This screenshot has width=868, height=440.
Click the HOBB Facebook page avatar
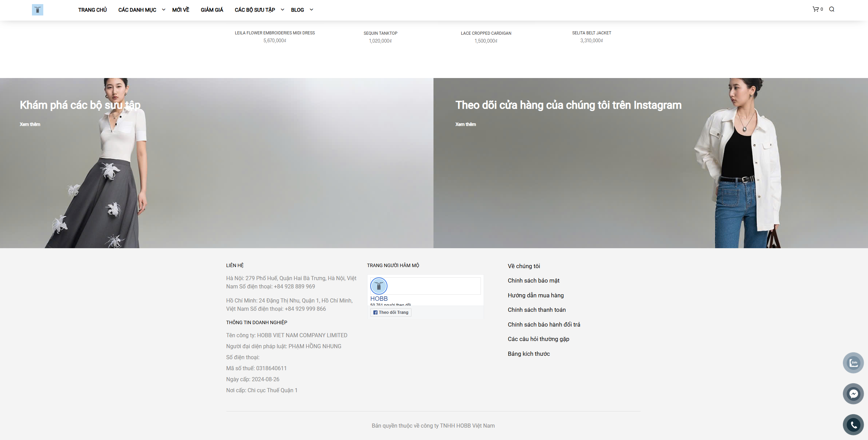pyautogui.click(x=379, y=286)
